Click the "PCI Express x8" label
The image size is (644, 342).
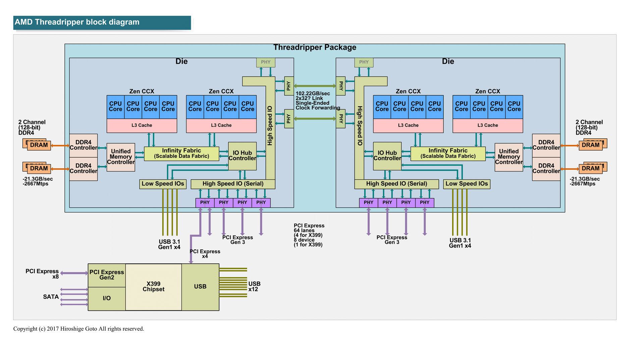(42, 274)
